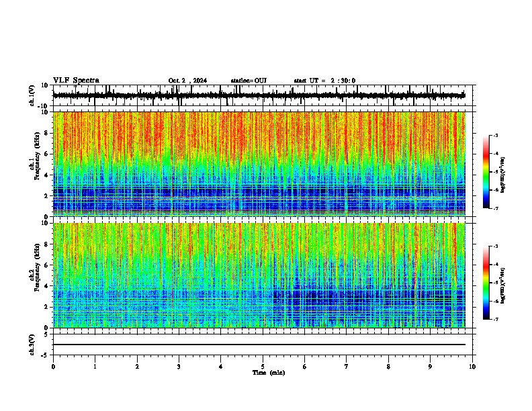
Task: Click the "ch.3(V)" axis label
Action: [x=32, y=345]
